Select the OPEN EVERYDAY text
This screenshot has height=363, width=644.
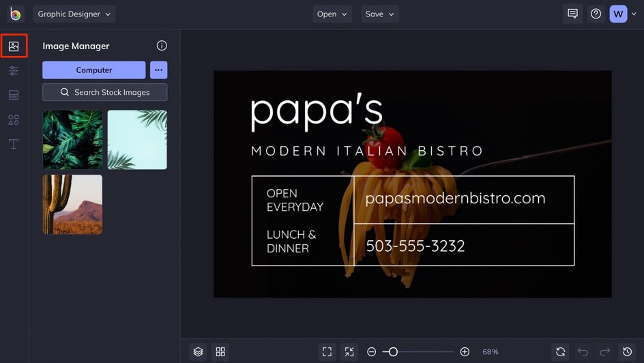tap(295, 200)
